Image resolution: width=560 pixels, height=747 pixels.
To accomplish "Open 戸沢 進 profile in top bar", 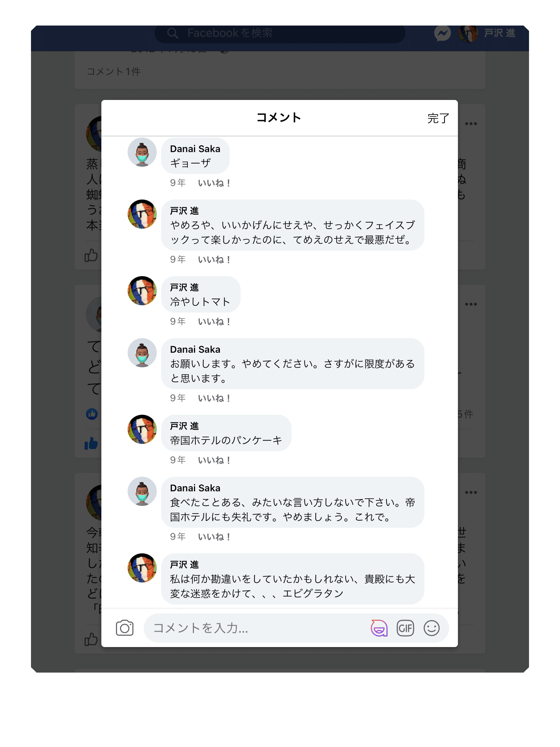I will pos(487,34).
